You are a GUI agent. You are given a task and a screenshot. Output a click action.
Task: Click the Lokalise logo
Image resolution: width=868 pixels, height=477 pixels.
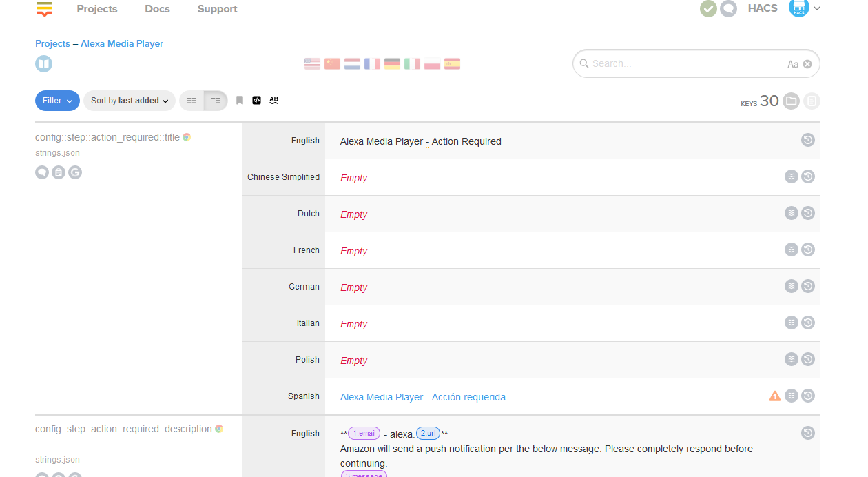click(44, 10)
